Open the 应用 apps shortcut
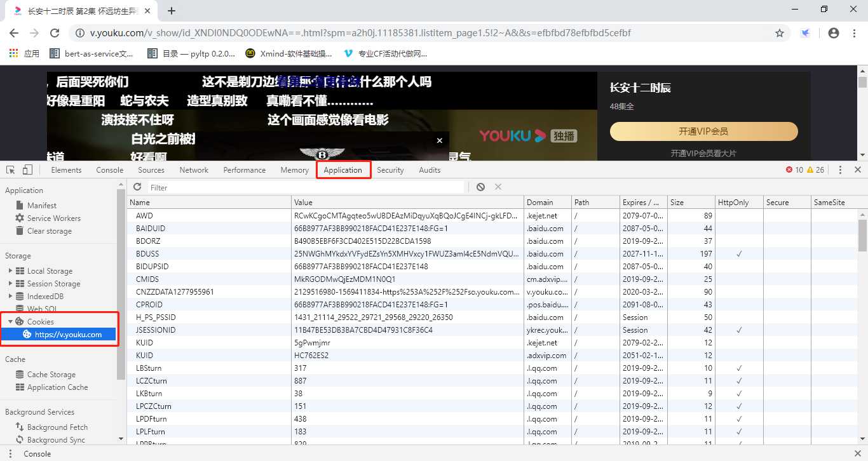The image size is (868, 461). (x=24, y=54)
